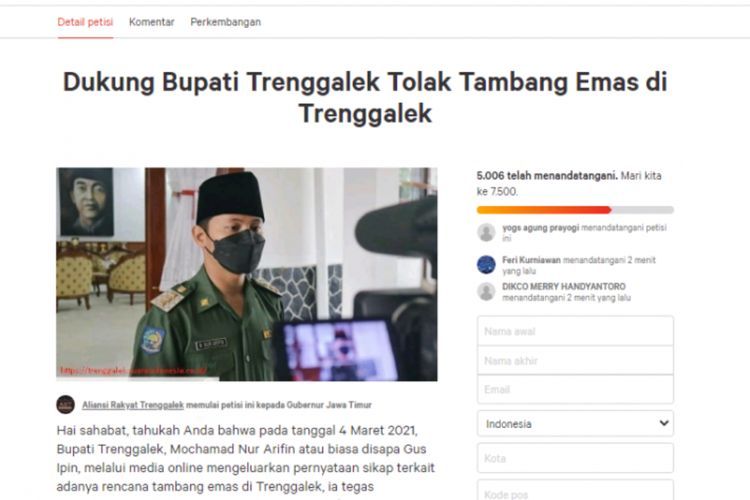The width and height of the screenshot is (750, 500).
Task: Click DIKCO MERRY HANDYANTORO's avatar icon
Action: pyautogui.click(x=486, y=291)
